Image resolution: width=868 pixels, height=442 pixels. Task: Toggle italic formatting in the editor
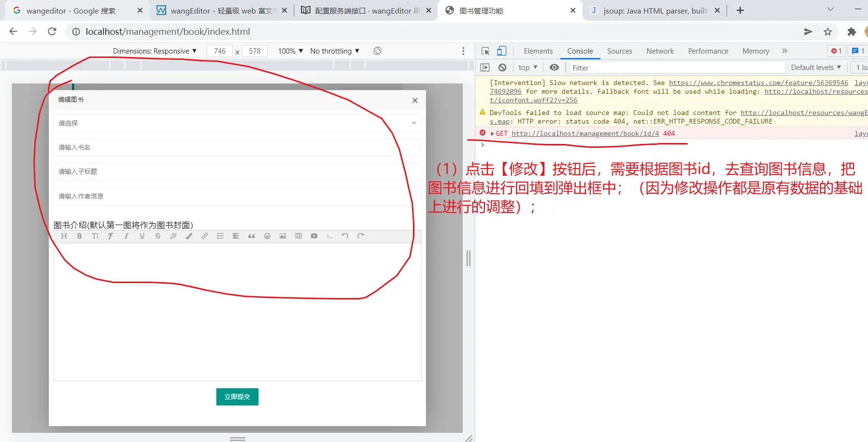tap(127, 236)
